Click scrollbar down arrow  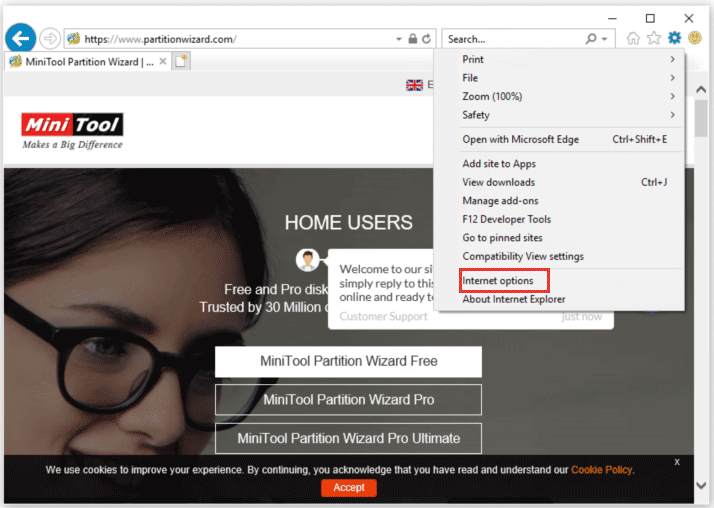click(x=701, y=485)
